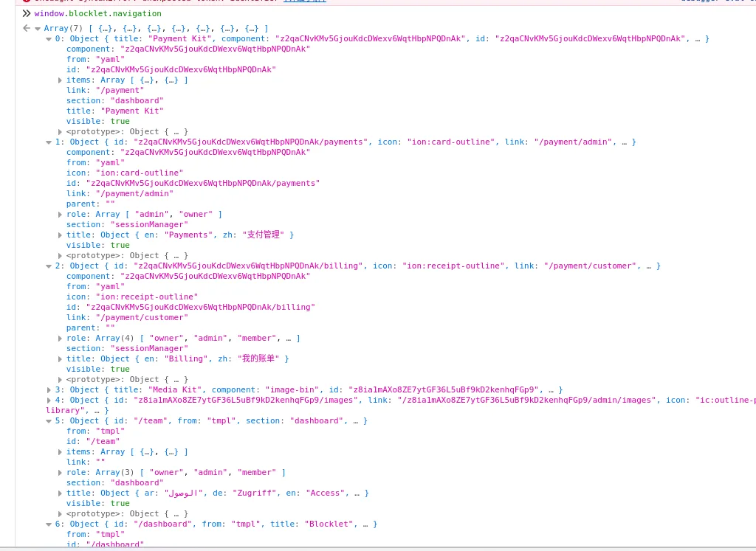Click link: "/payment/admin" property line
The height and width of the screenshot is (551, 756).
pos(120,193)
